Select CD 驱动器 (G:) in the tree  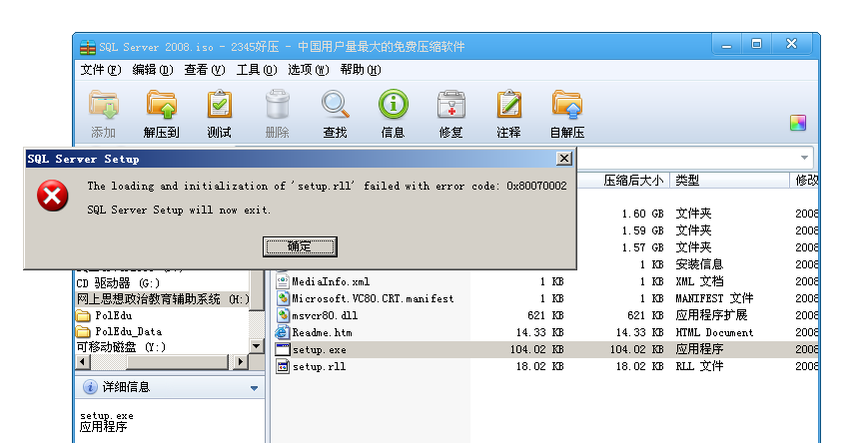pyautogui.click(x=118, y=283)
